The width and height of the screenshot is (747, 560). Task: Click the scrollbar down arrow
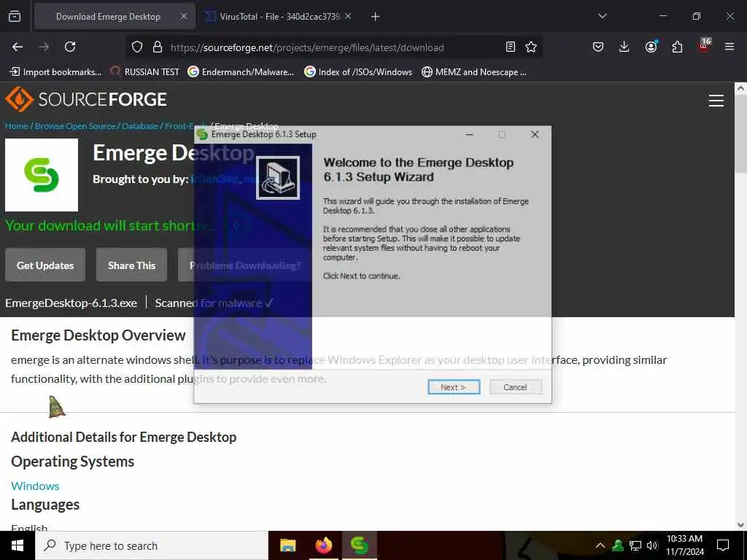tap(740, 525)
